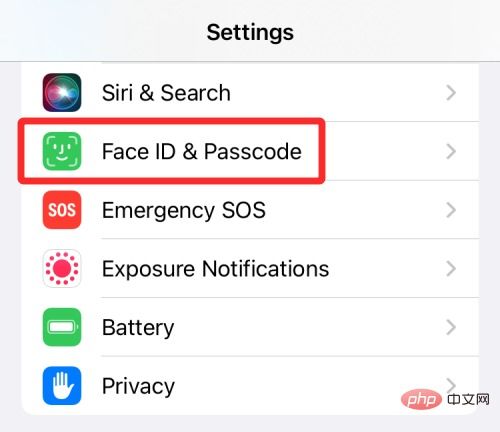Open Face ID & Passcode settings
Viewport: 500px width, 432px height.
click(x=202, y=151)
